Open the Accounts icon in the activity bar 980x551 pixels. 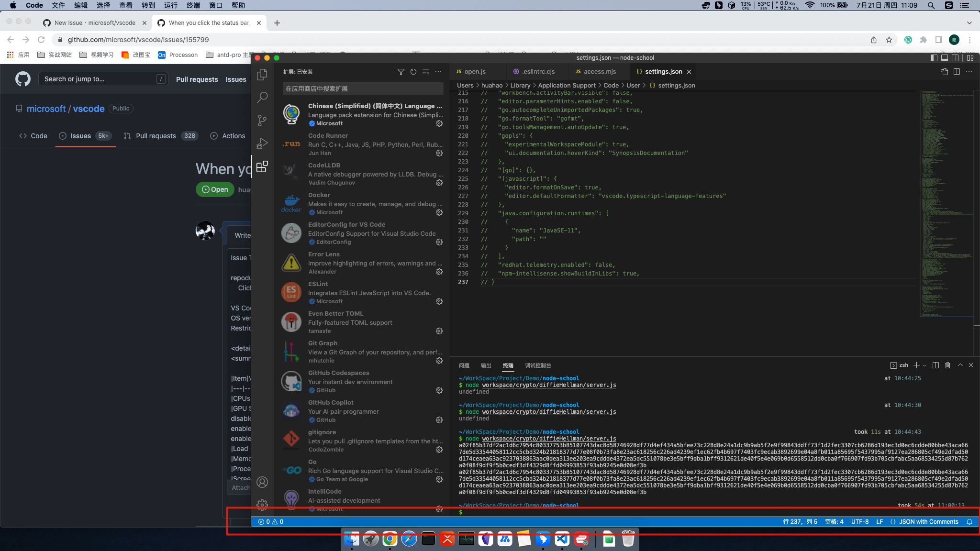coord(262,482)
